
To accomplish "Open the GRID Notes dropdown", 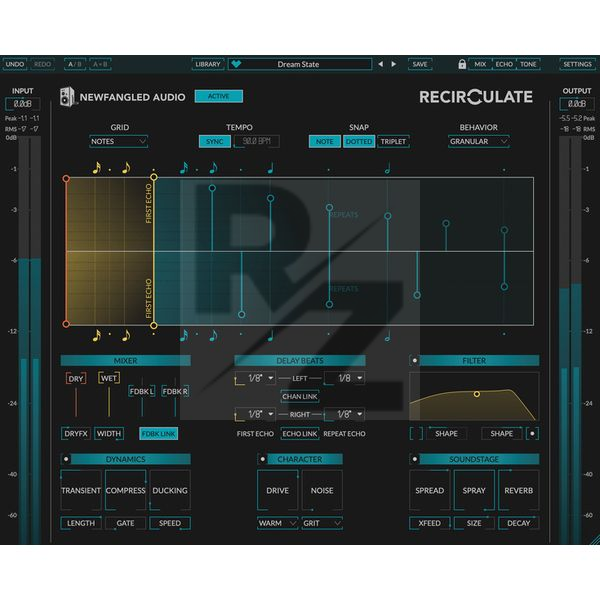I will tap(118, 141).
